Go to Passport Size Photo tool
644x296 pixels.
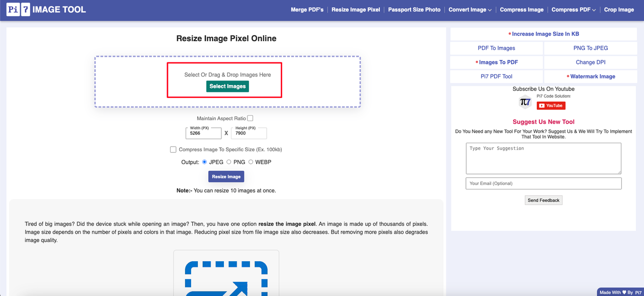pyautogui.click(x=414, y=10)
